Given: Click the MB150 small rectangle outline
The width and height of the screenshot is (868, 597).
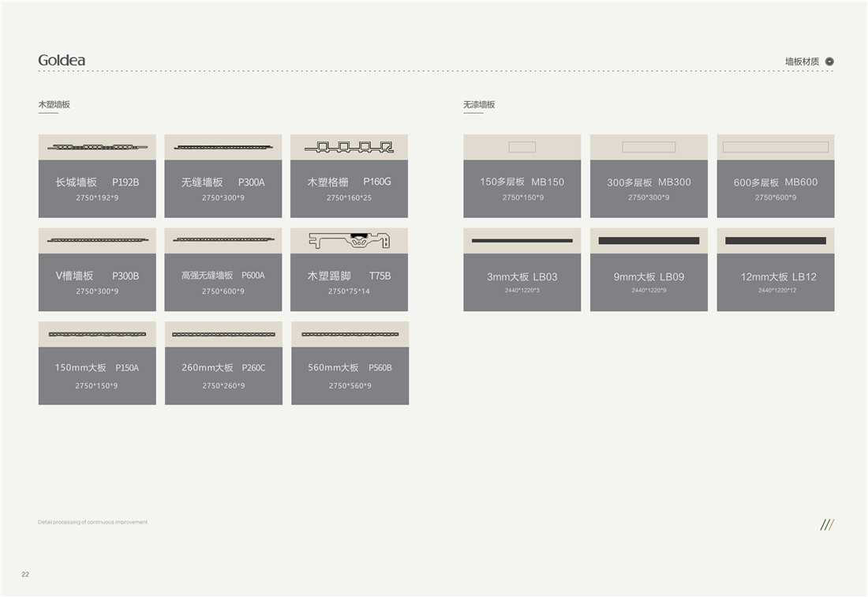Looking at the screenshot, I should [522, 147].
